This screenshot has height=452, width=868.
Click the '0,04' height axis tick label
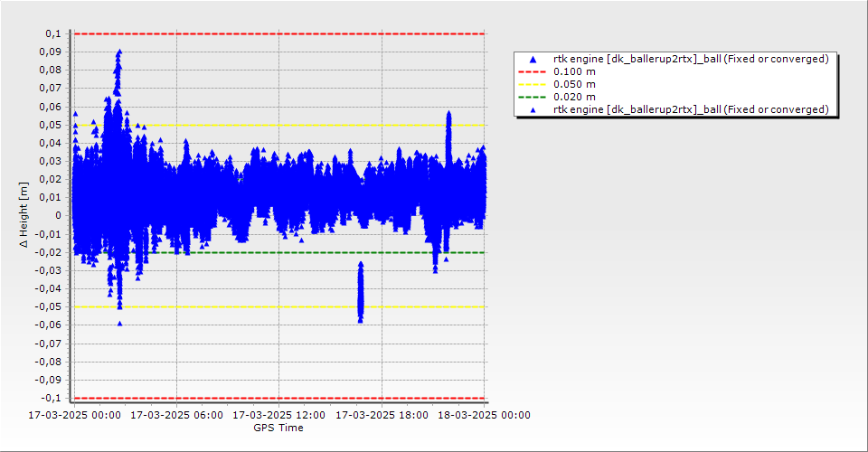coord(51,143)
